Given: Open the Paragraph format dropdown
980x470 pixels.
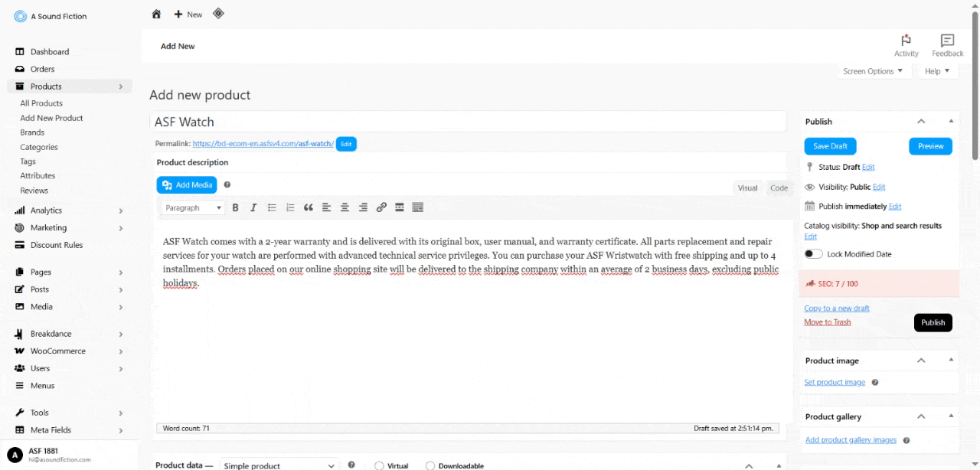Looking at the screenshot, I should (x=193, y=207).
